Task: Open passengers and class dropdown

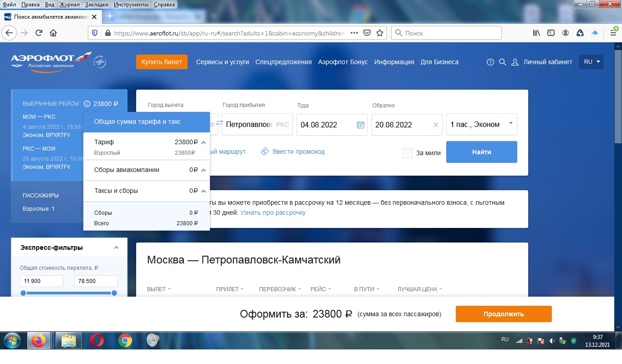Action: click(482, 124)
